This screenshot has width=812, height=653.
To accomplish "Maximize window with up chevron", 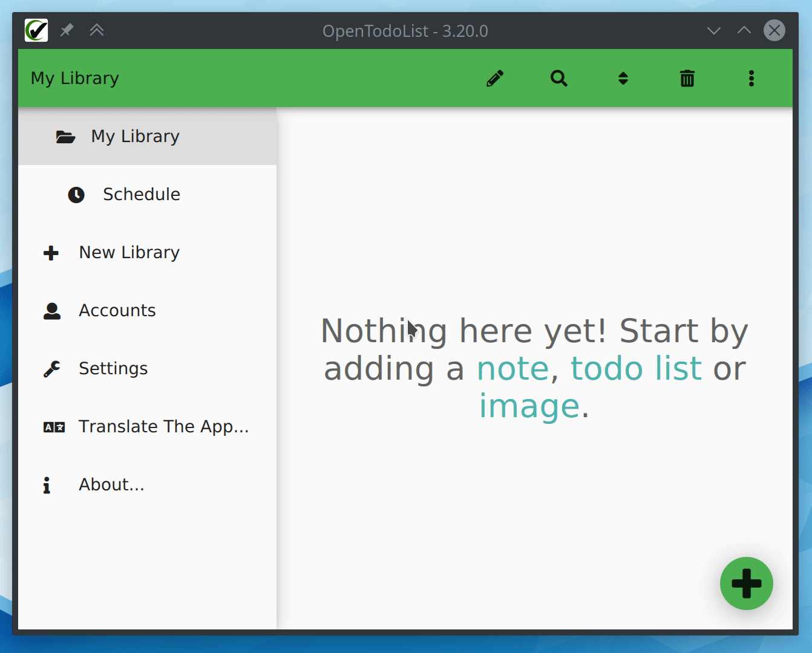I will click(x=744, y=30).
